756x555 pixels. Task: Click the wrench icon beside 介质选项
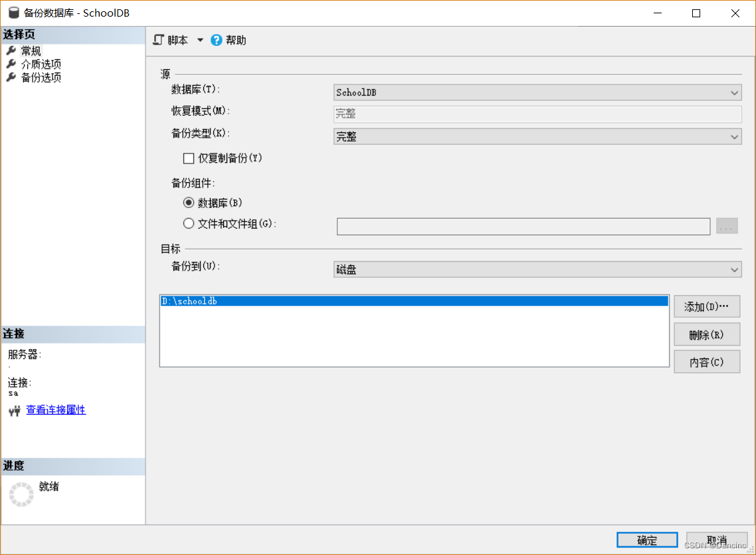pyautogui.click(x=11, y=64)
